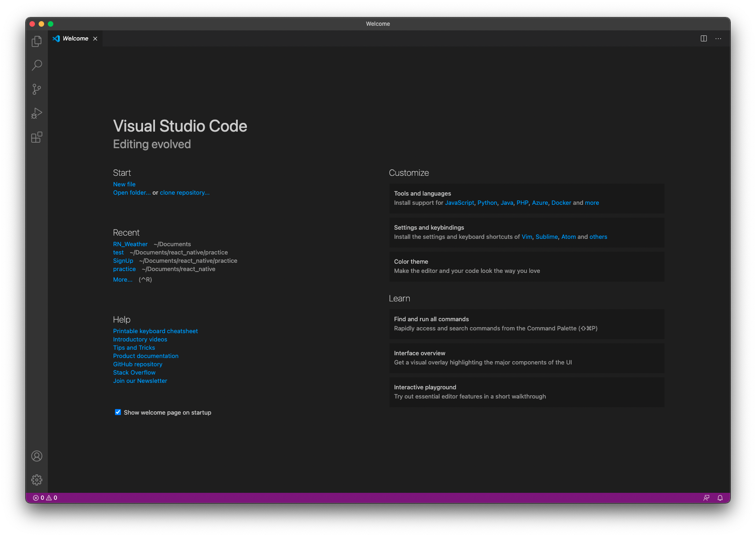Install PHP support link
Viewport: 756px width, 537px height.
point(522,203)
